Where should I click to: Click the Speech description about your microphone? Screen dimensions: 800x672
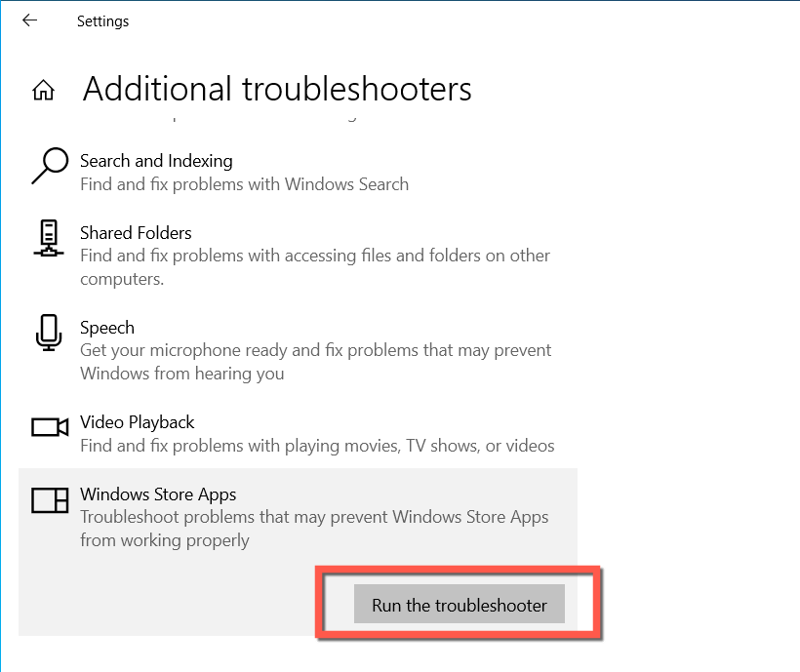coord(315,361)
